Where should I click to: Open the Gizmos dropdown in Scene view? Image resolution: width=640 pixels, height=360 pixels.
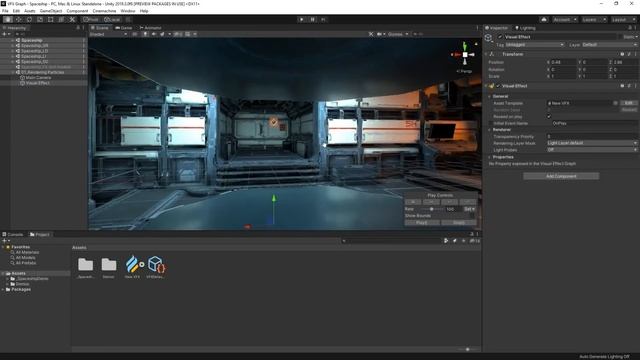398,34
